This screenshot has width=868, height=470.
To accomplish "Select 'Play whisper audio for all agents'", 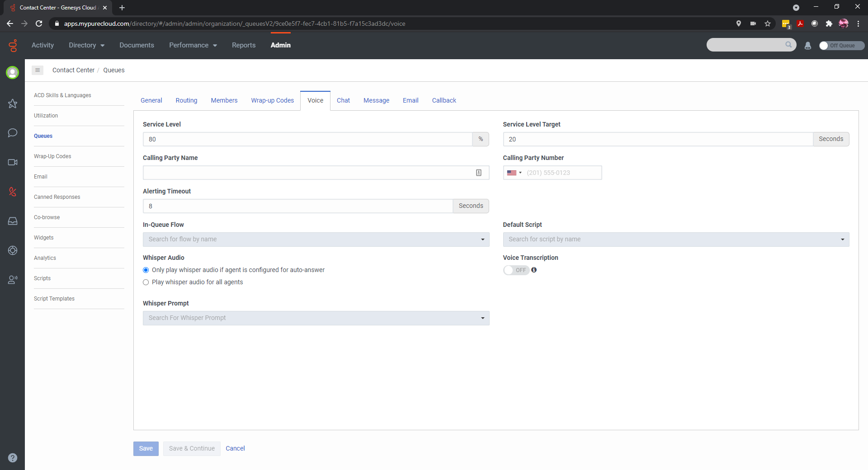I will tap(146, 282).
